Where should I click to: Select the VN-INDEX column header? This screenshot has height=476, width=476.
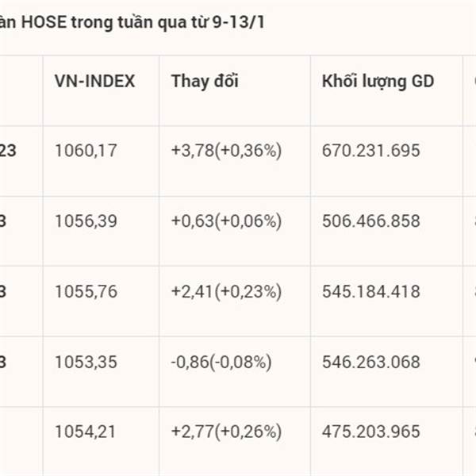click(94, 81)
